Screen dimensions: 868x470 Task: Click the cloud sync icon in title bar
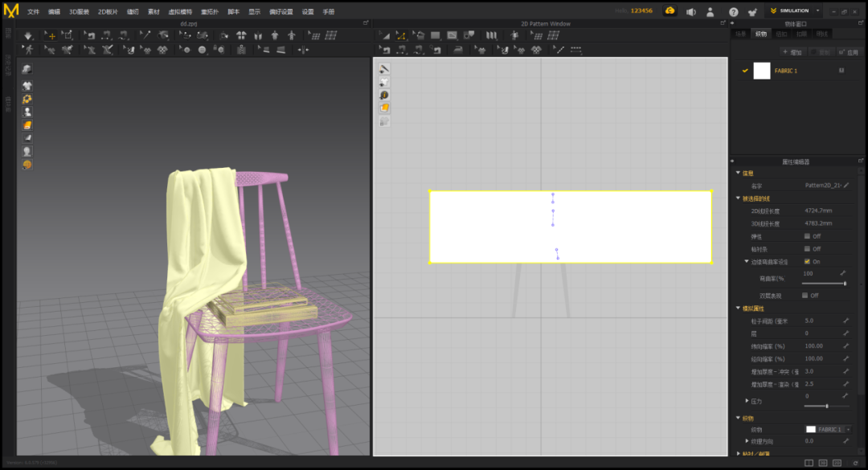(x=669, y=11)
